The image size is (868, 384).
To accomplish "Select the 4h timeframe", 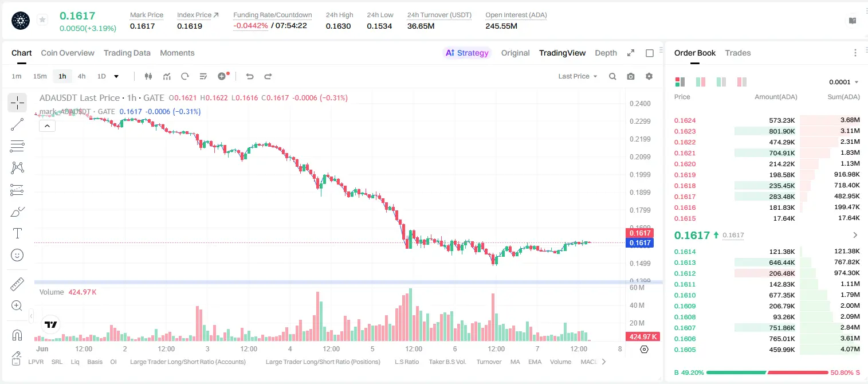I will 81,76.
